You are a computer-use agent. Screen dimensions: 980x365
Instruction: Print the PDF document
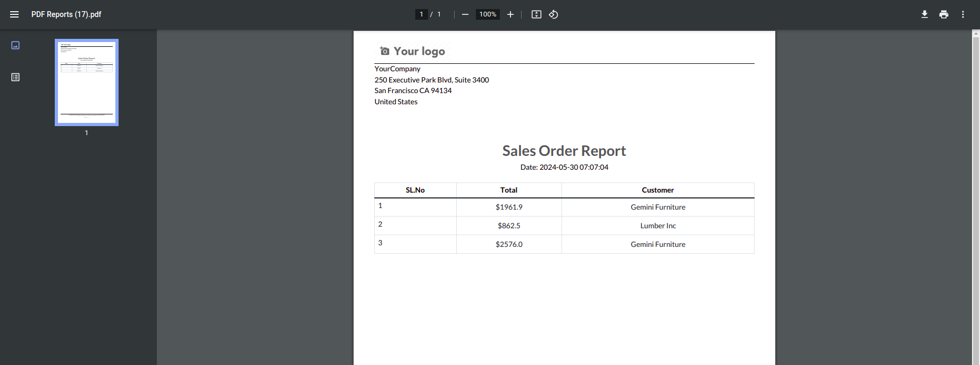[944, 14]
